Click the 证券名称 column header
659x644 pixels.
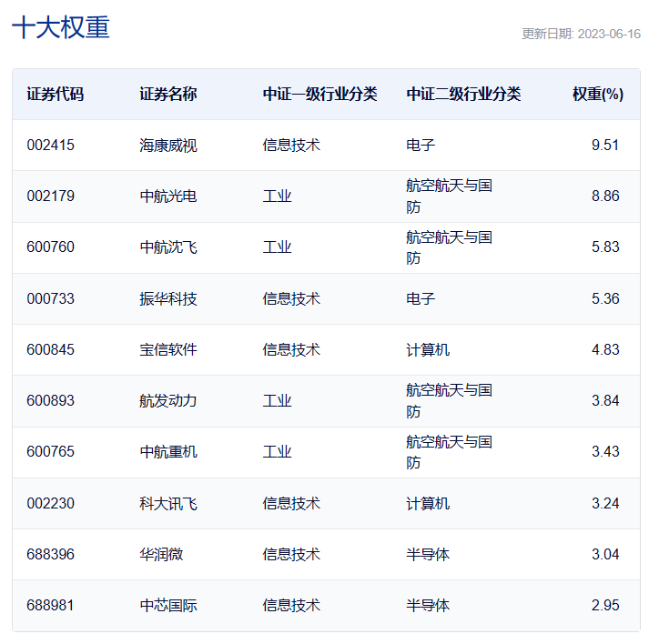(x=168, y=94)
